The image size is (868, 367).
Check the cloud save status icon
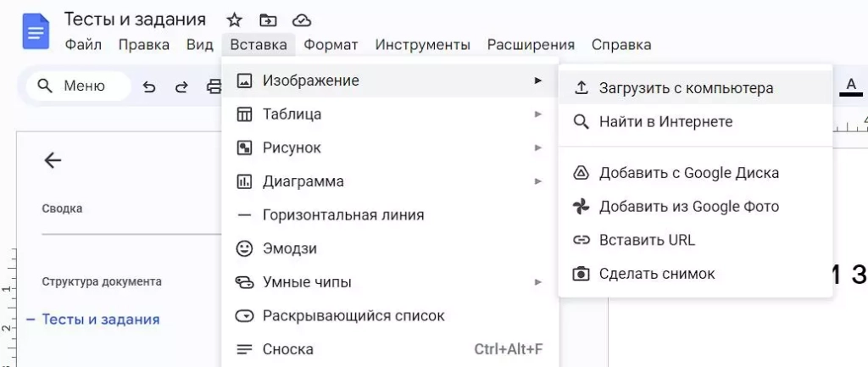point(302,20)
